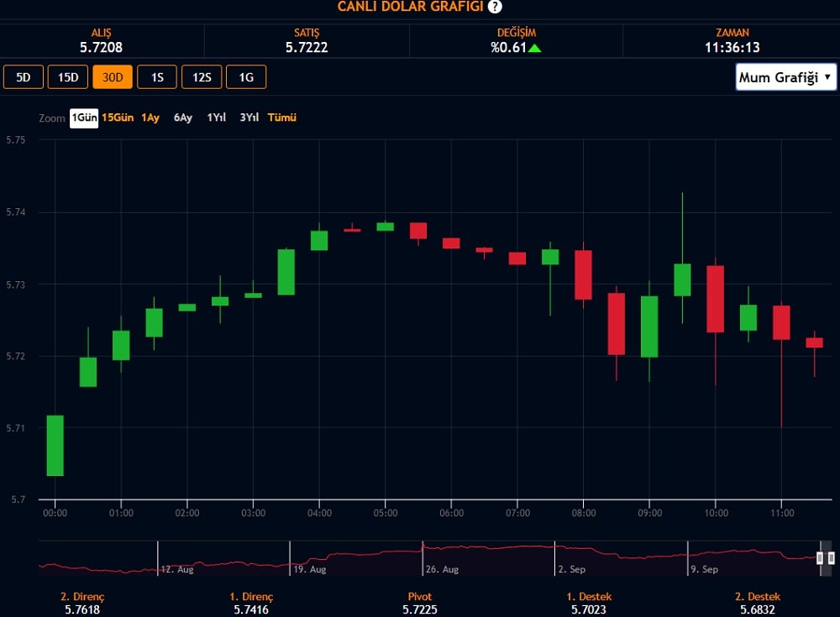
Task: Click the last red candle after 11:00
Action: pos(814,342)
